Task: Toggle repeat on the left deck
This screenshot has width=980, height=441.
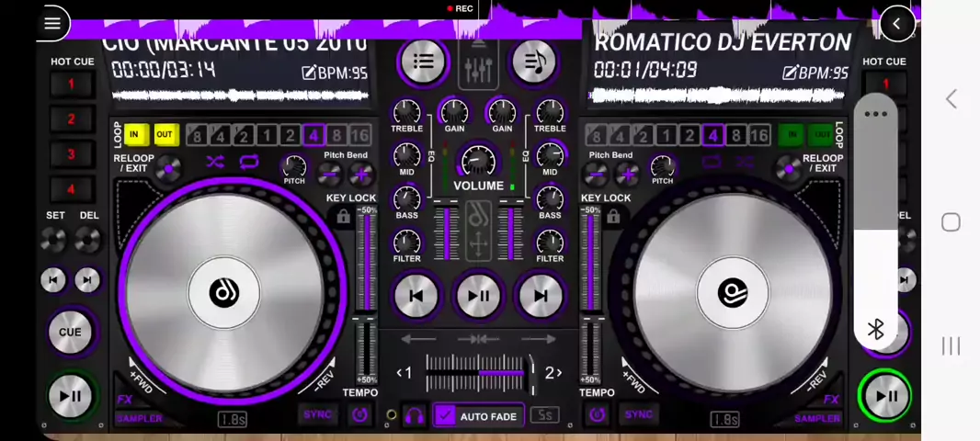Action: 249,163
